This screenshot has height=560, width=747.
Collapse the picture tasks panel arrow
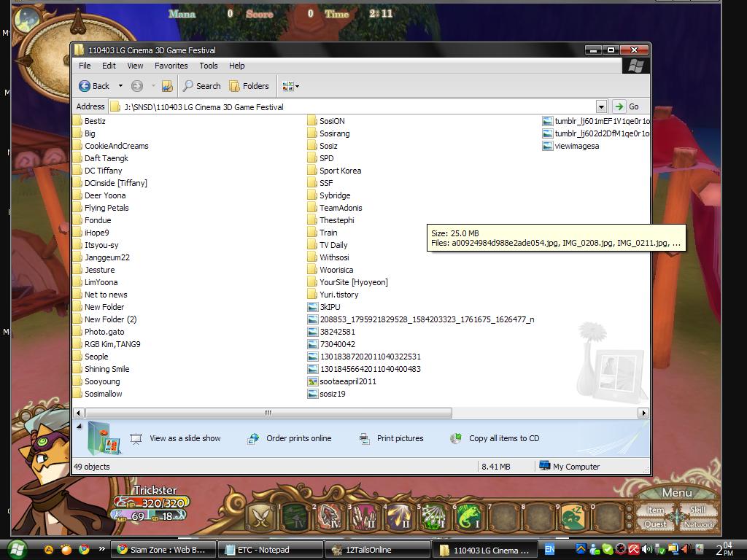(x=79, y=426)
